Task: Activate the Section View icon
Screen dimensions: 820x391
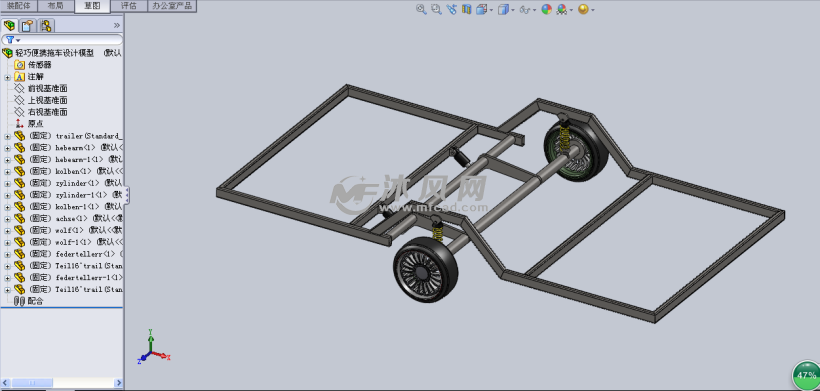Action: pos(466,9)
